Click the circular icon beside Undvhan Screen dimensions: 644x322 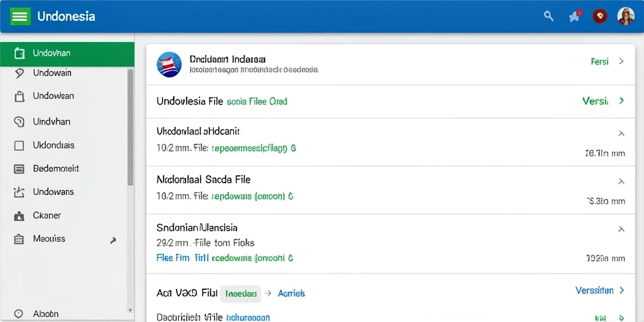19,121
